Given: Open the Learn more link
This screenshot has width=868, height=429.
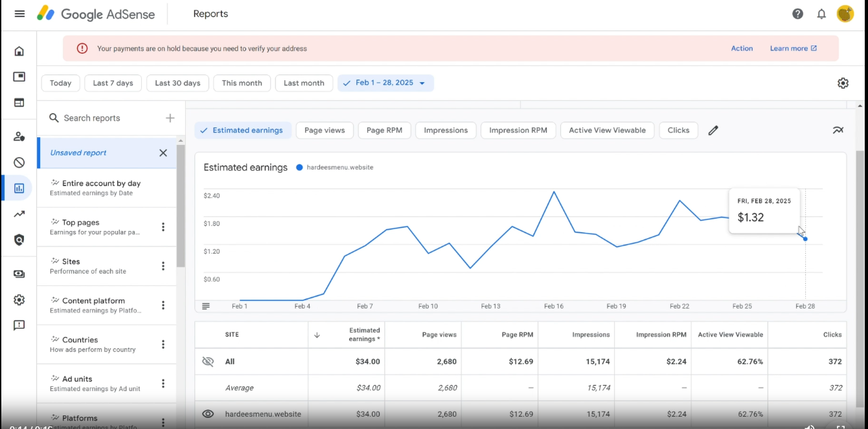Looking at the screenshot, I should click(x=794, y=49).
